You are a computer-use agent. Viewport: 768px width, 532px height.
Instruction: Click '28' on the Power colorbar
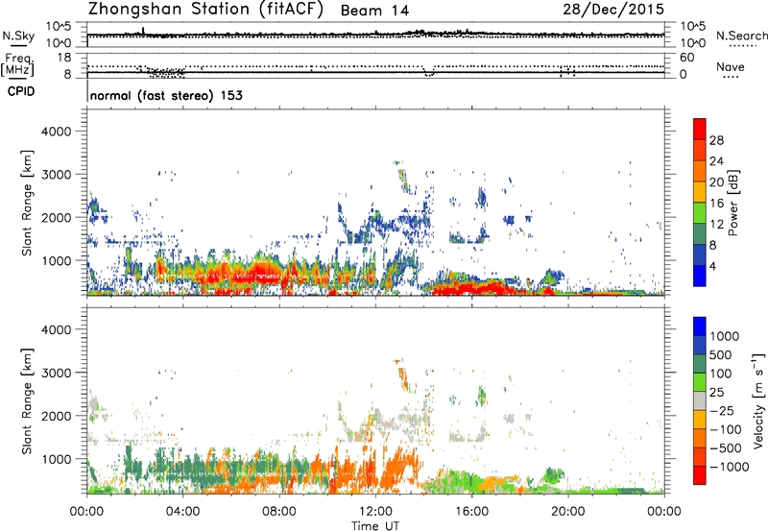pos(716,140)
